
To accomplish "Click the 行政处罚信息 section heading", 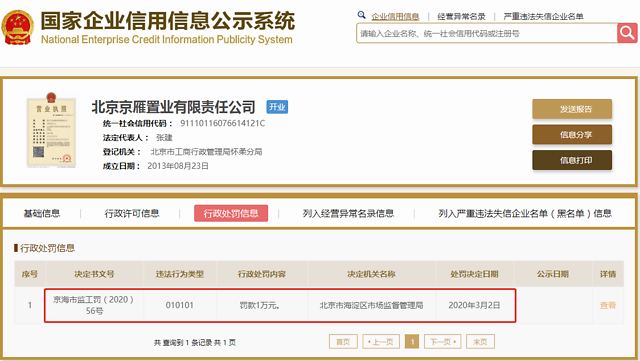I will click(47, 248).
